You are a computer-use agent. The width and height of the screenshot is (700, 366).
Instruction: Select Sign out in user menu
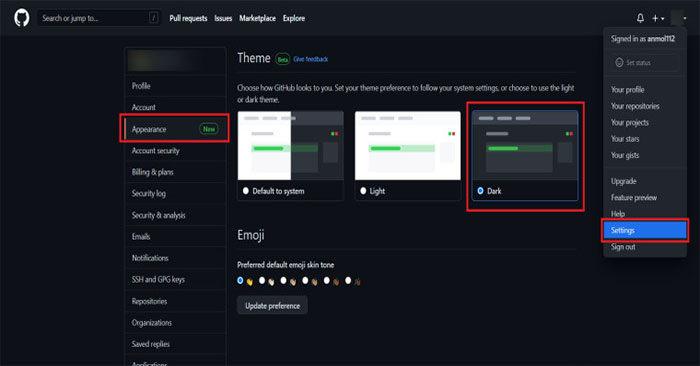point(645,247)
